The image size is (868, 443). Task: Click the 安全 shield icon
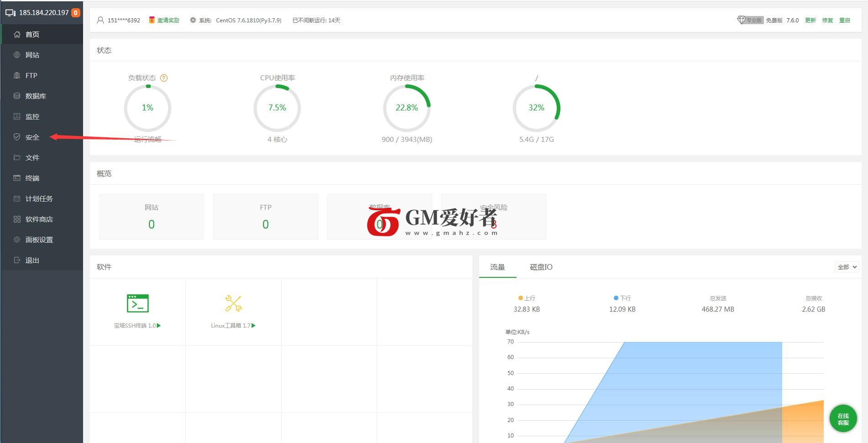pos(17,137)
